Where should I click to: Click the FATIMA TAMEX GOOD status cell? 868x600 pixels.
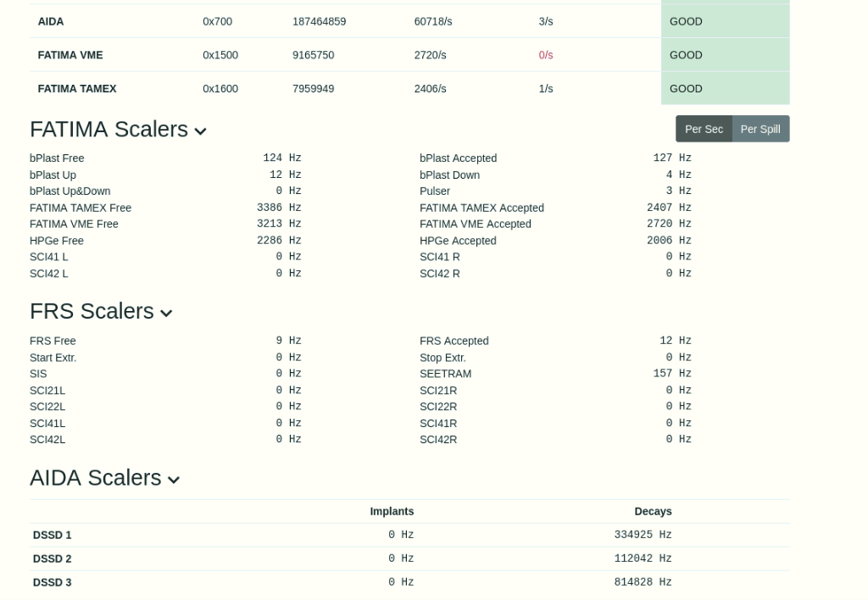(726, 89)
